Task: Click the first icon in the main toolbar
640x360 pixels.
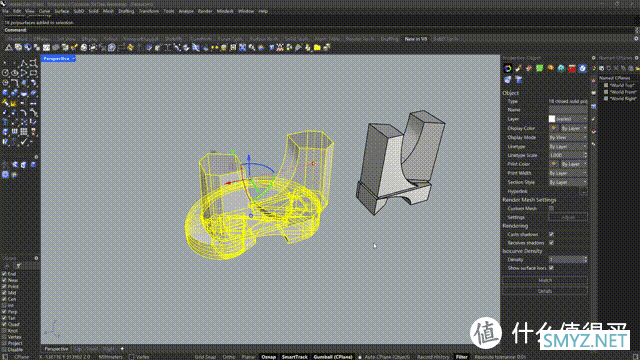Action: pyautogui.click(x=9, y=48)
